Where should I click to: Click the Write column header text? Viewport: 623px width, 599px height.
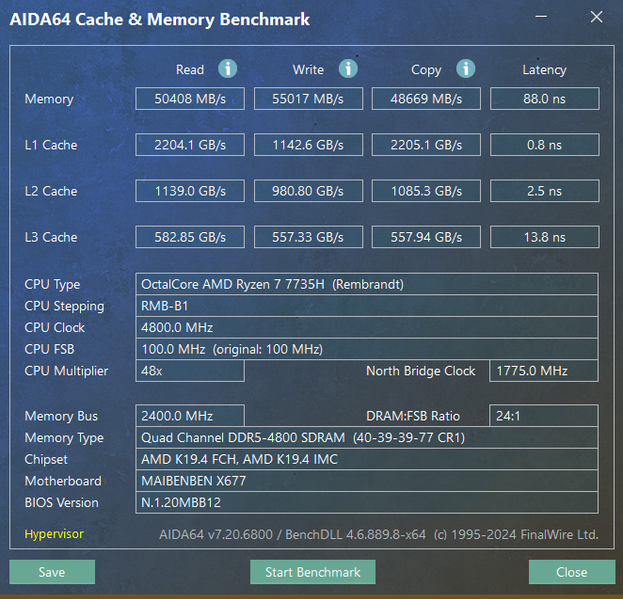tap(308, 70)
